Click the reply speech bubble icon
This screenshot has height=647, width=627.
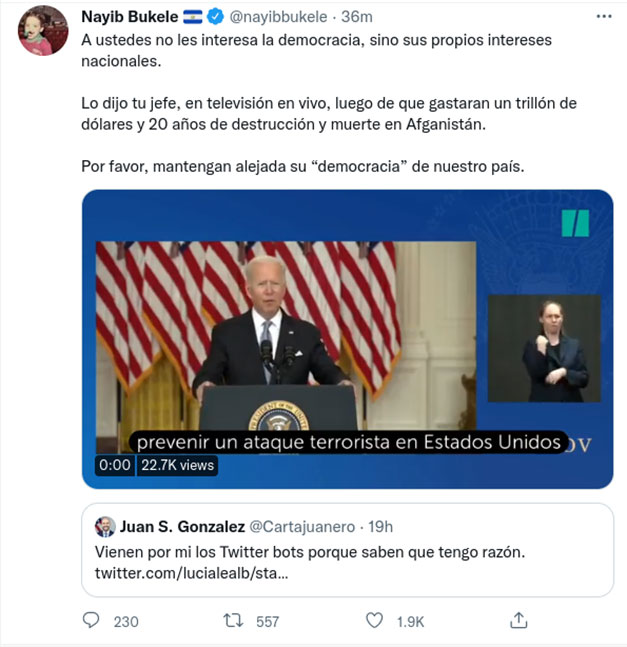(x=91, y=621)
